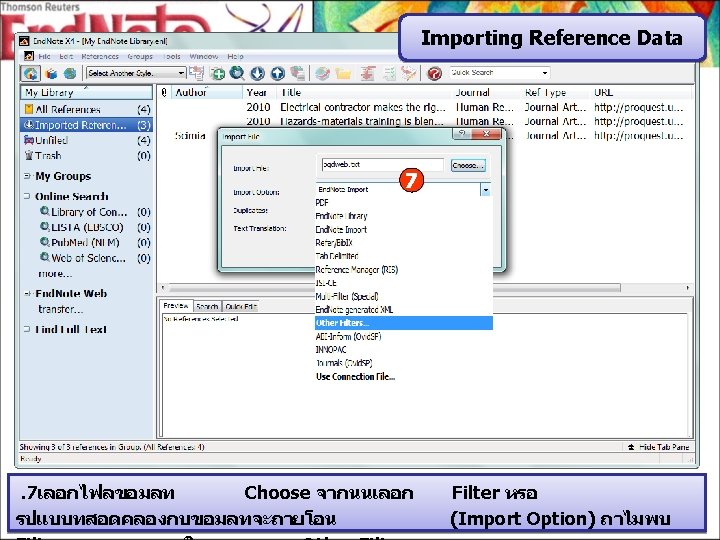Click the Insert Citation toolbar icon
Screen dimensions: 720x540
coord(367,73)
